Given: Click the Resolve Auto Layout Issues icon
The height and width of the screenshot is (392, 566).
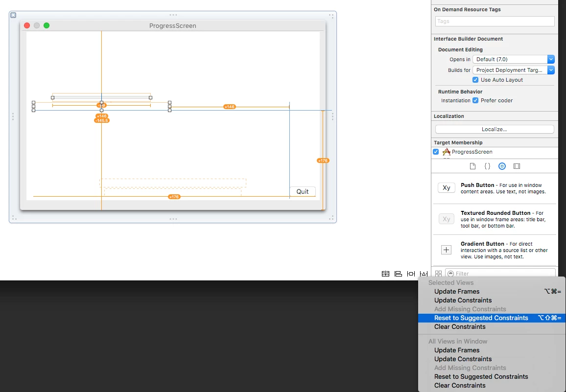Looking at the screenshot, I should [x=424, y=274].
